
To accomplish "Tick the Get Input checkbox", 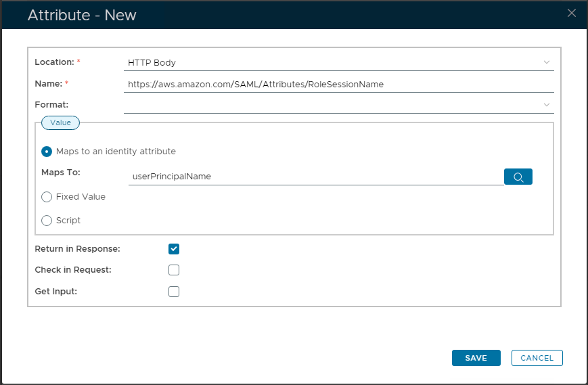I will click(x=174, y=292).
